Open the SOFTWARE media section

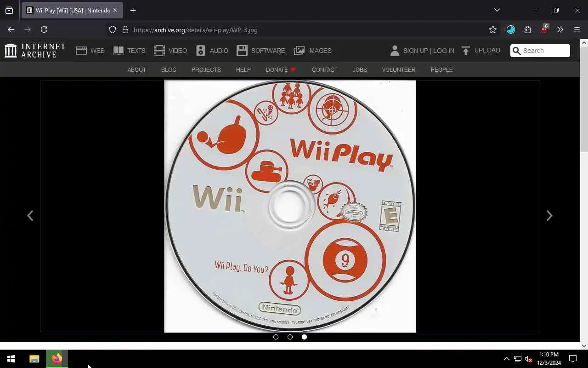[261, 51]
